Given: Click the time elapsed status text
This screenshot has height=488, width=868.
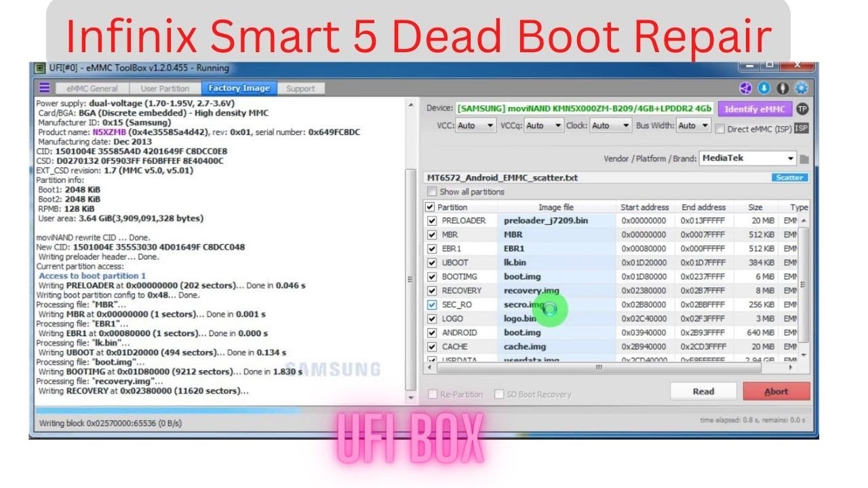Looking at the screenshot, I should point(752,420).
